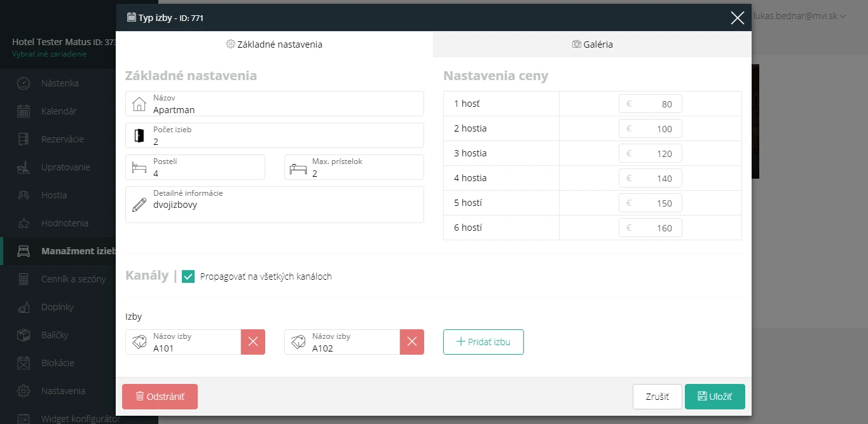The width and height of the screenshot is (868, 424).
Task: Select the Blokácie icon in sidebar
Action: (24, 363)
